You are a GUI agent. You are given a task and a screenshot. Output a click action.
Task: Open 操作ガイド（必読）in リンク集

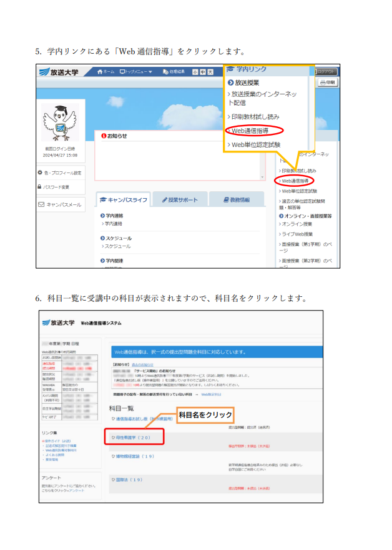pyautogui.click(x=56, y=441)
